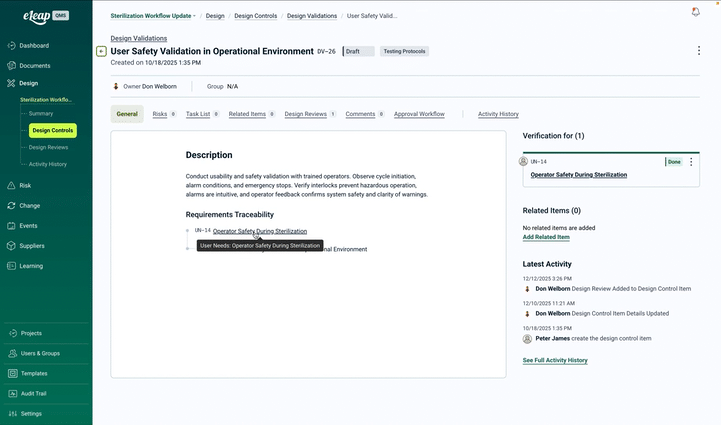Click the Design Controls breadcrumb link
Viewport: 721px width, 425px height.
(256, 16)
